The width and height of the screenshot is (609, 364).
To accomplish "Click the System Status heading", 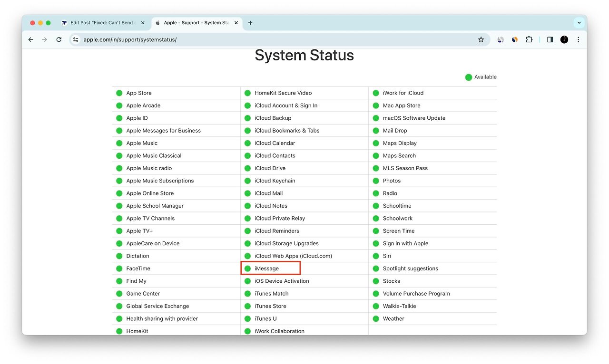I will pyautogui.click(x=304, y=55).
